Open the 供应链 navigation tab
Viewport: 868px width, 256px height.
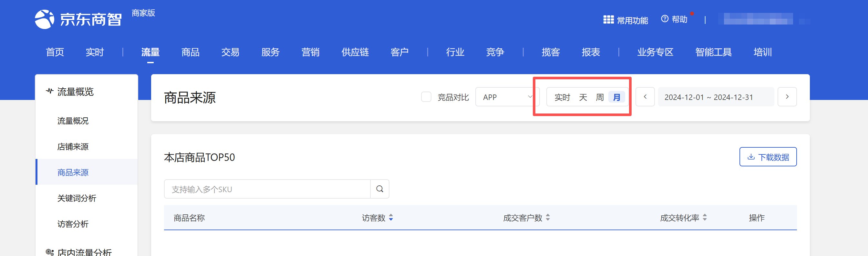[x=355, y=52]
